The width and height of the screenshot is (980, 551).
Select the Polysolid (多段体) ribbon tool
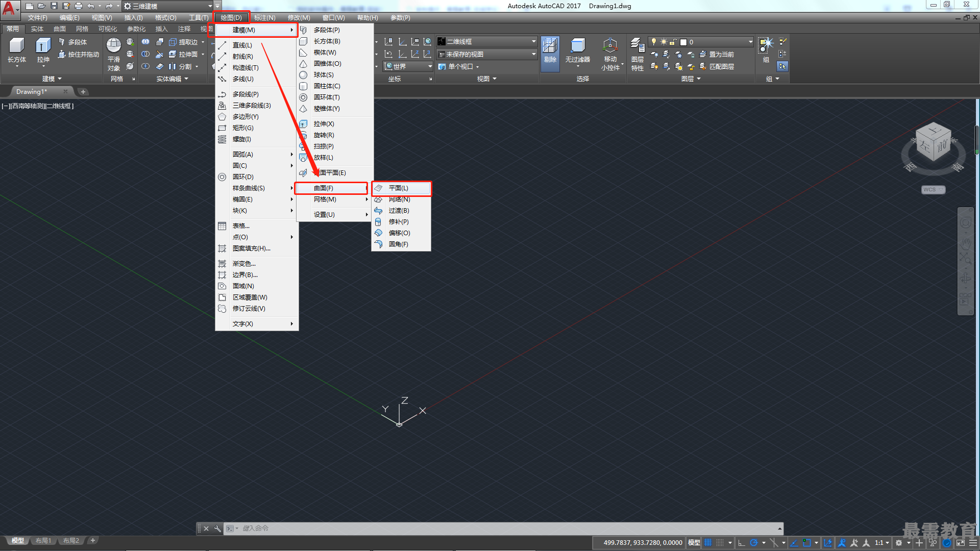pyautogui.click(x=73, y=42)
